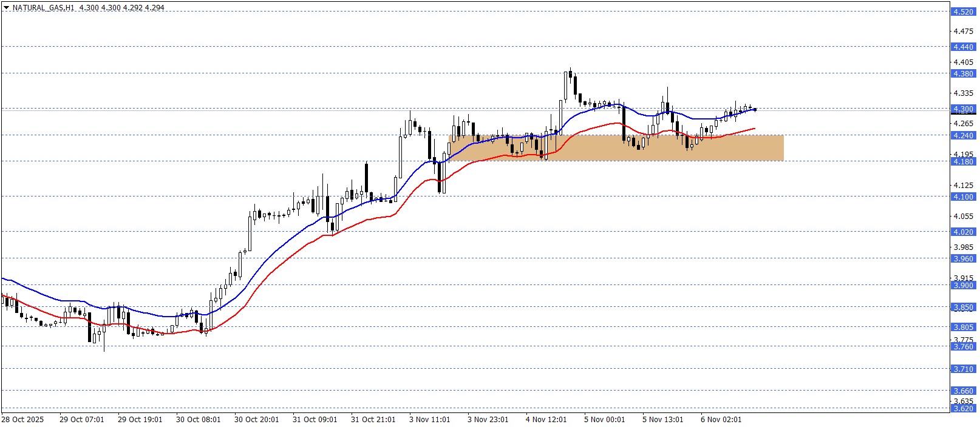Click the 3.620 price level label
The width and height of the screenshot is (980, 427).
click(x=962, y=409)
